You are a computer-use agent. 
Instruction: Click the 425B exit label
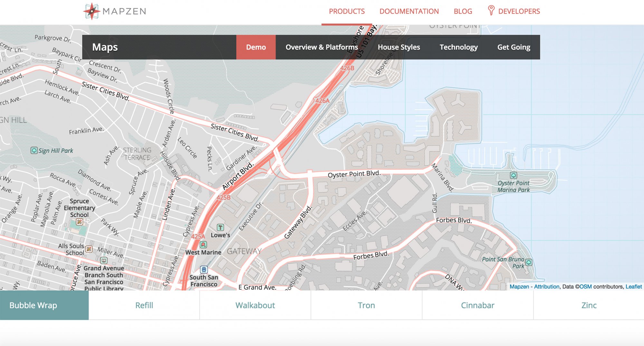223,197
